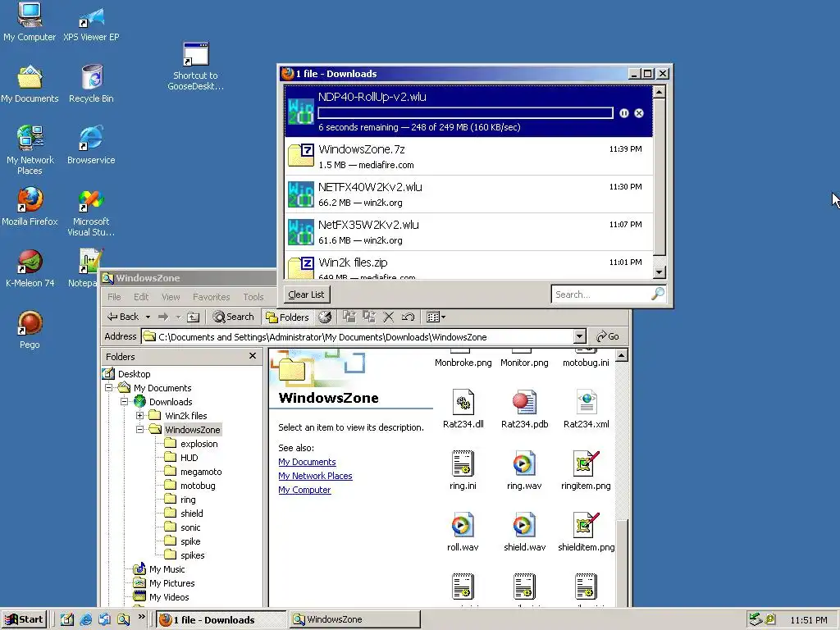Pause the NDP40-RollUp-v2.wlu download

(x=624, y=113)
